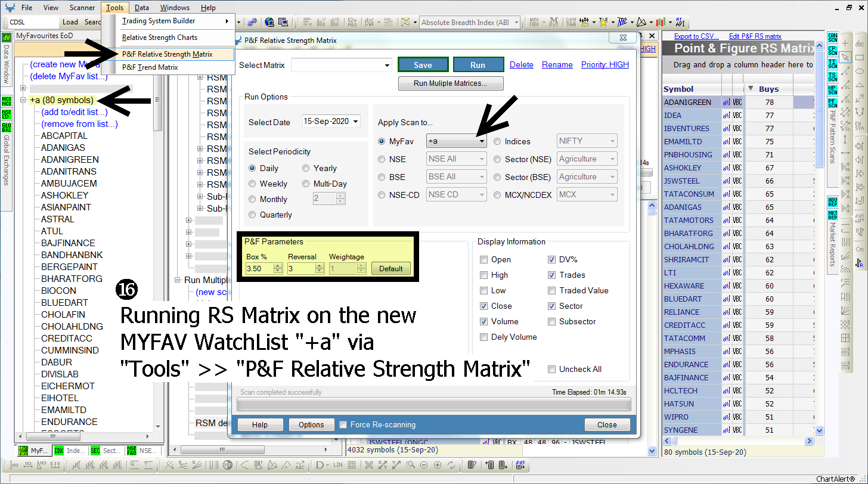868x484 pixels.
Task: Open the Scanner menu
Action: click(82, 8)
